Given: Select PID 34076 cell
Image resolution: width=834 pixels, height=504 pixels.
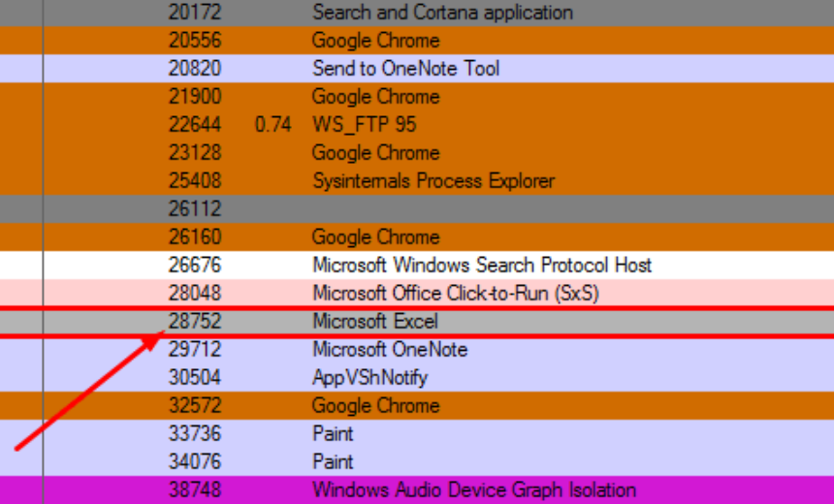Looking at the screenshot, I should (x=195, y=462).
